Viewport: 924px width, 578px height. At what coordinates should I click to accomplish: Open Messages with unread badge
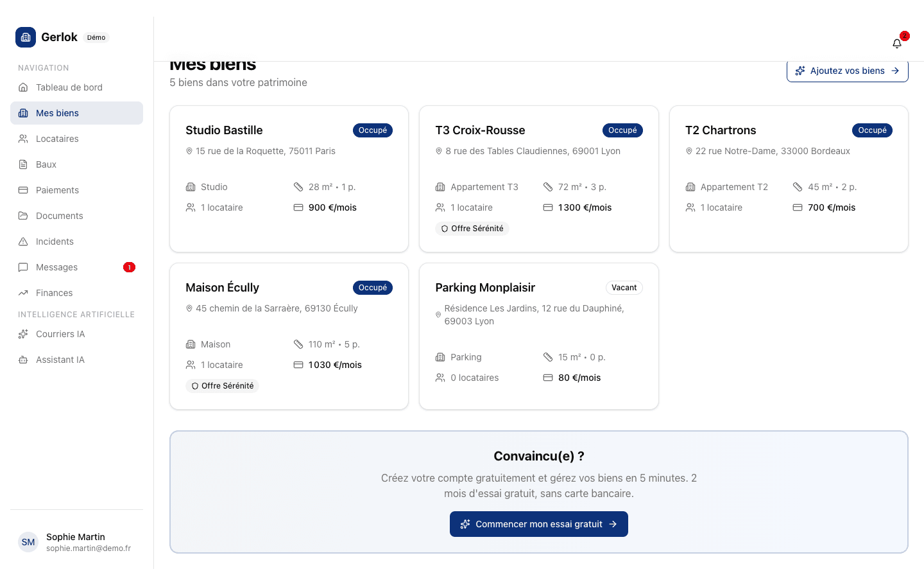tap(57, 267)
